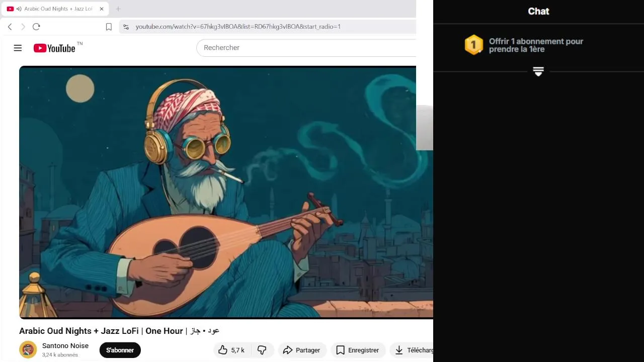644x362 pixels.
Task: Open a new browser tab with plus
Action: point(118,9)
